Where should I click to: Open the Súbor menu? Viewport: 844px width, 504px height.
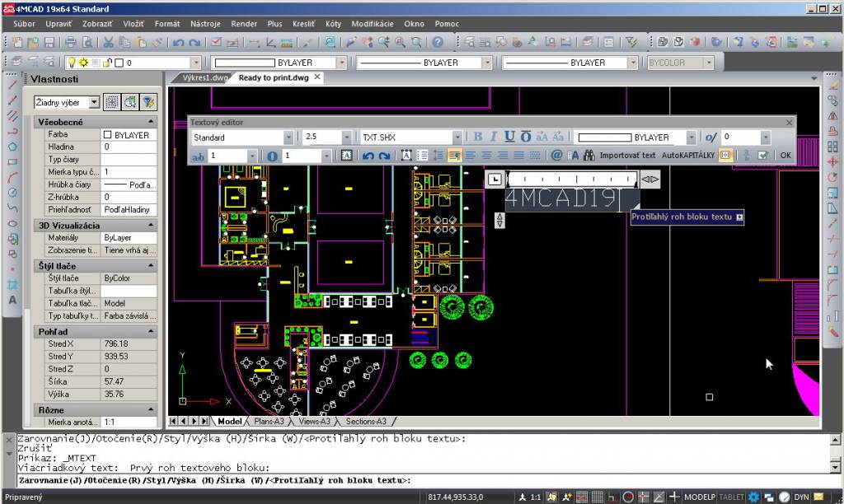(24, 24)
